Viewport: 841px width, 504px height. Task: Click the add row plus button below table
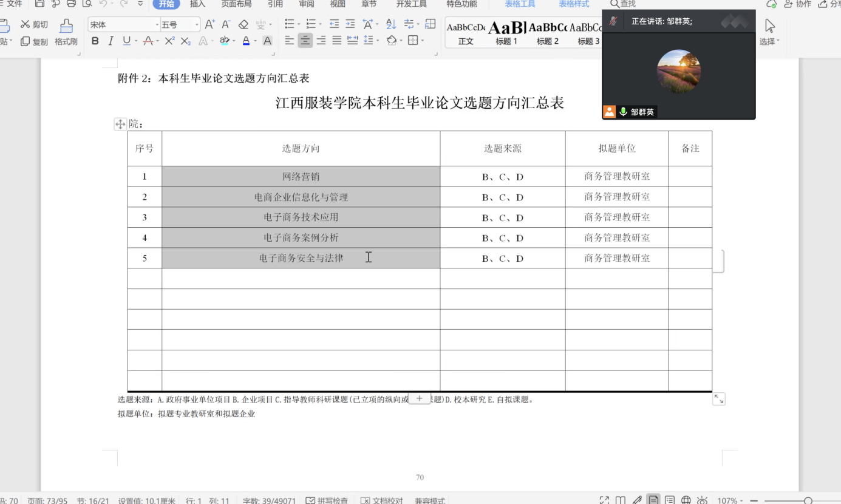[419, 398]
